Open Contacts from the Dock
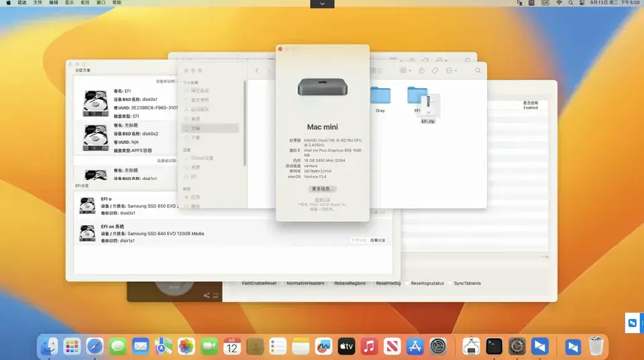The height and width of the screenshot is (360, 644). tap(255, 347)
